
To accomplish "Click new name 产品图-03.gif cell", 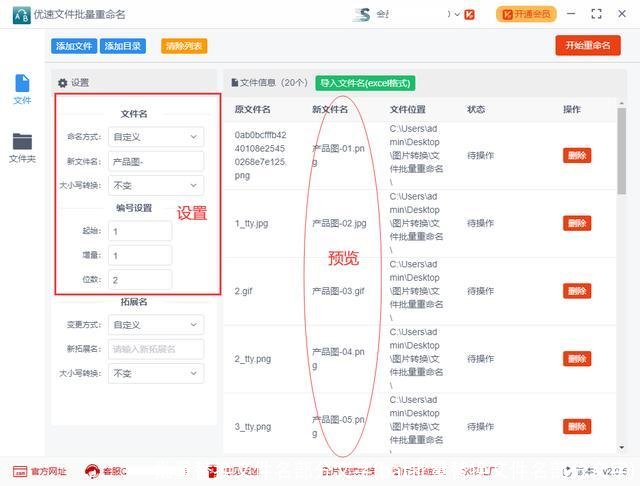I will pyautogui.click(x=338, y=291).
